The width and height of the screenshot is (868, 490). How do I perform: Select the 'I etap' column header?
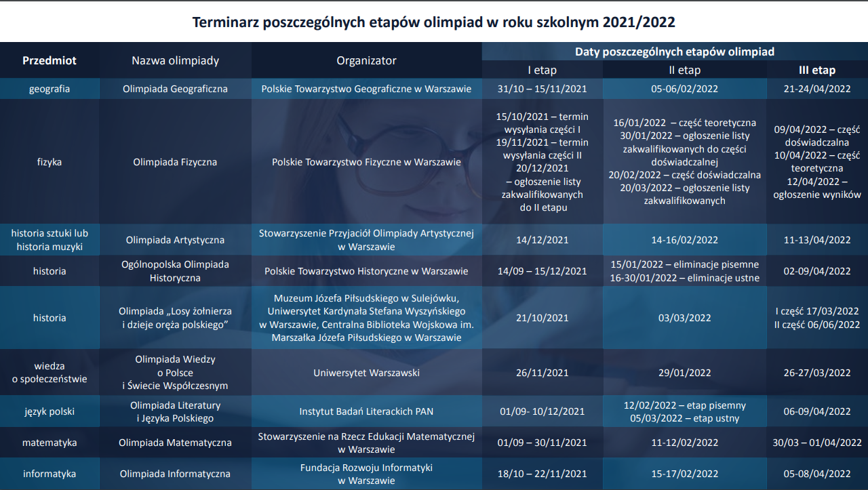click(x=542, y=70)
